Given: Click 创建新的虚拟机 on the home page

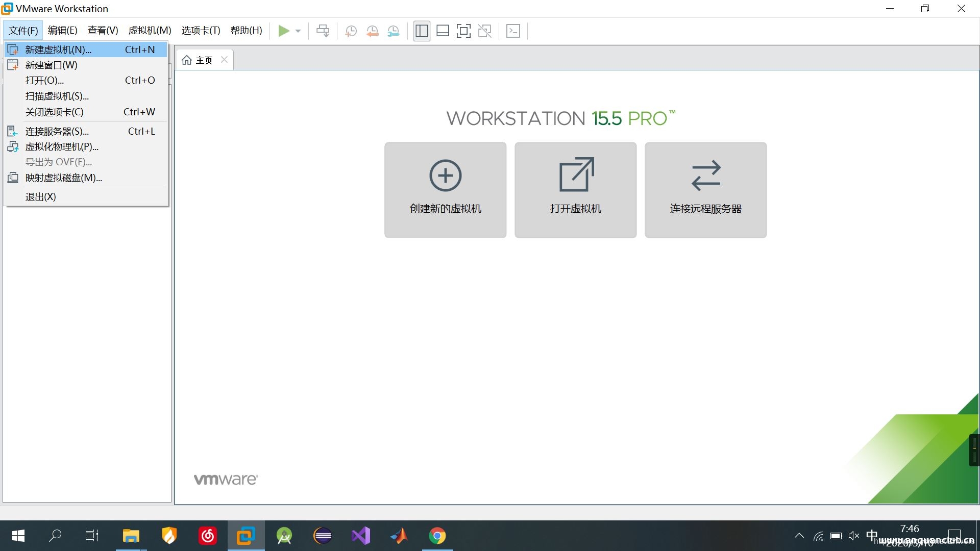Looking at the screenshot, I should (x=445, y=190).
